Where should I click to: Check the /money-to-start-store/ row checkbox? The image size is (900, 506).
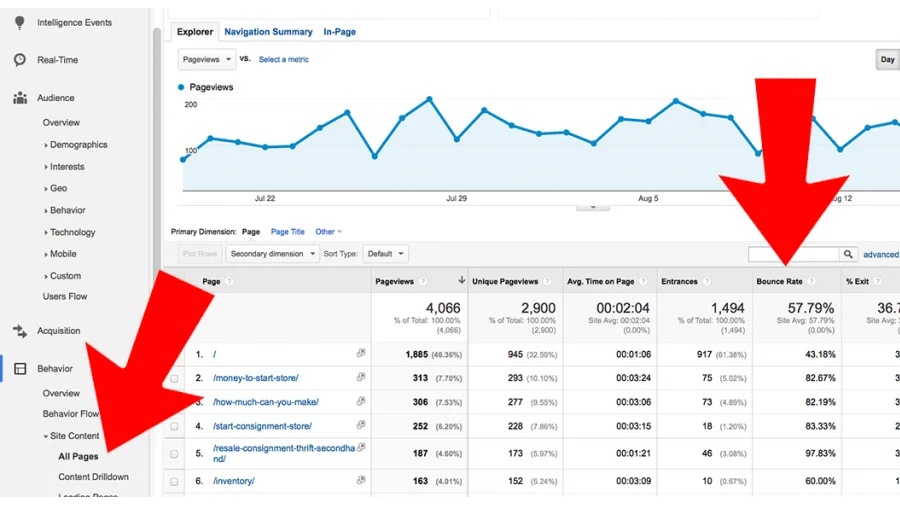tap(174, 378)
